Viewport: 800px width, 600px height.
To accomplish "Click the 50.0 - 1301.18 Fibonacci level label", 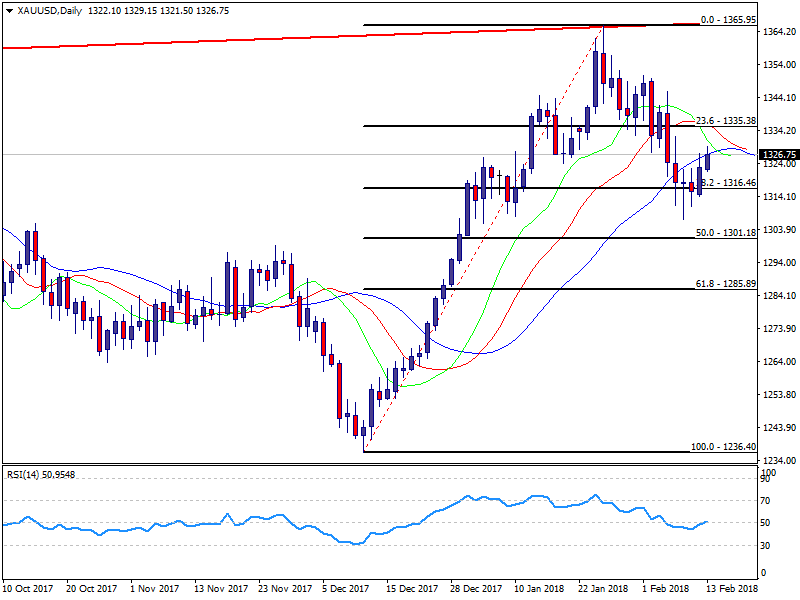I will (x=726, y=232).
